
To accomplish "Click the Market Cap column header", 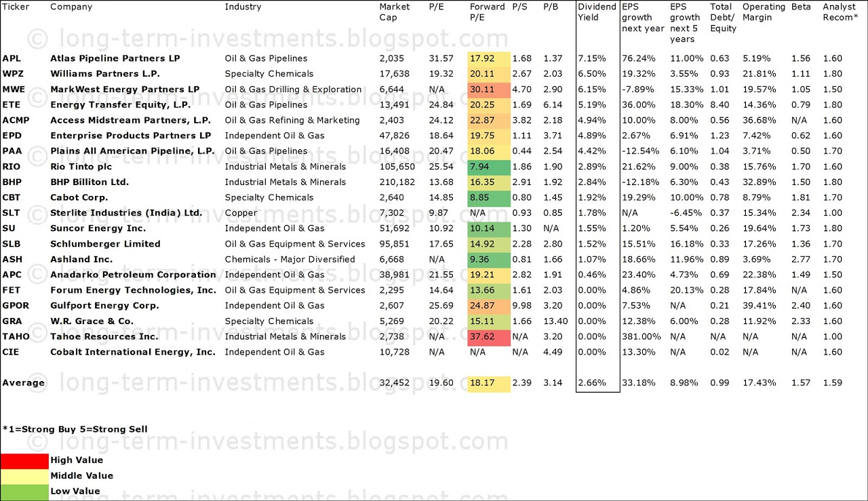I will (x=395, y=12).
